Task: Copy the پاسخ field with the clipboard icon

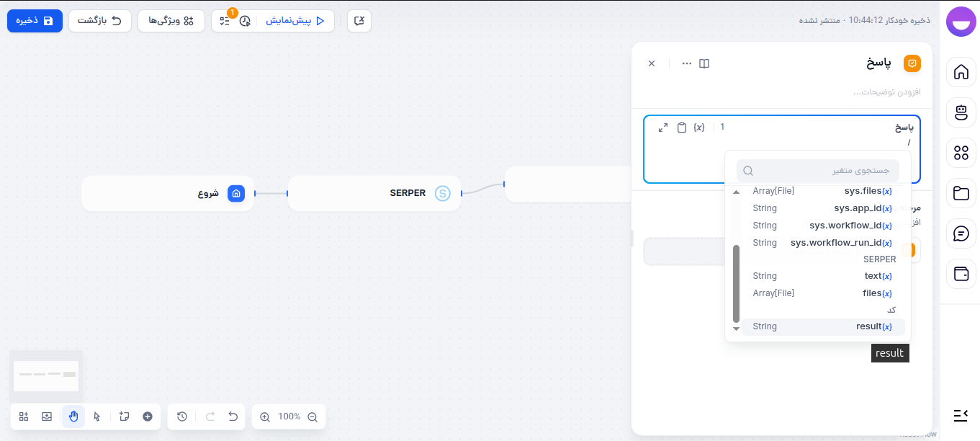Action: (681, 127)
